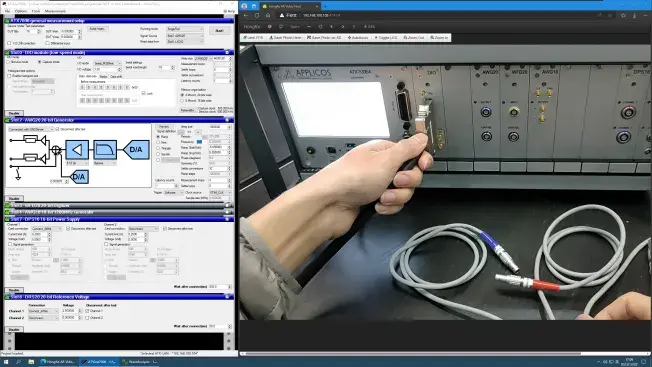Click the Disable button of DIO module
Image resolution: width=652 pixels, height=367 pixels.
[14, 113]
